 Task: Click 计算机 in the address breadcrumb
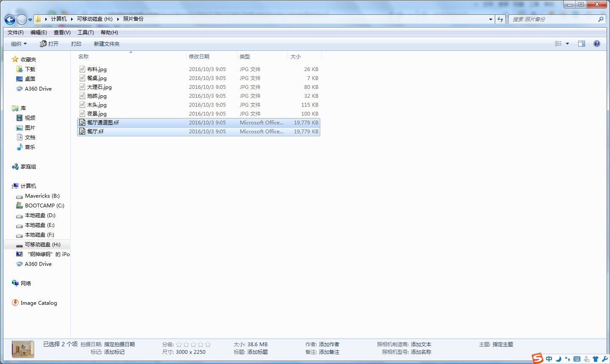[x=59, y=19]
